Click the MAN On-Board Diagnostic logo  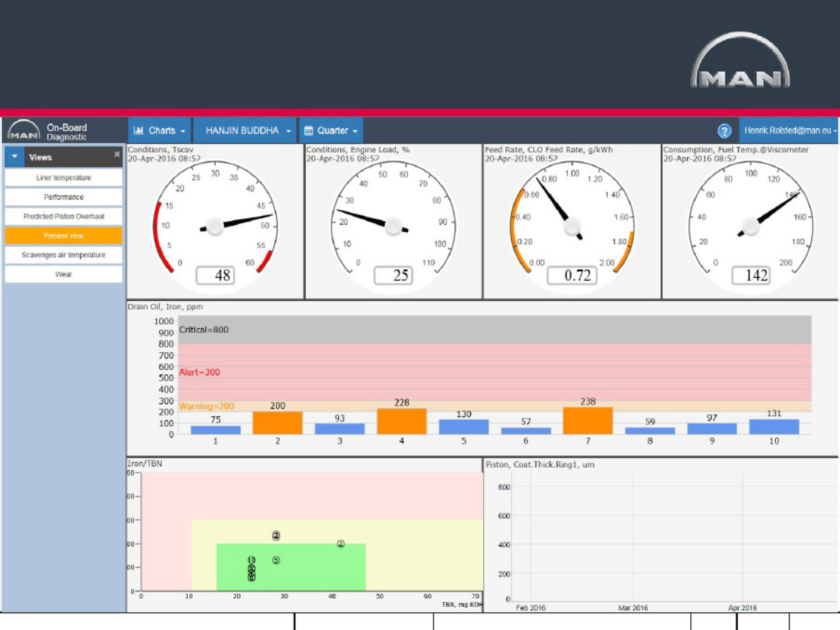click(48, 131)
